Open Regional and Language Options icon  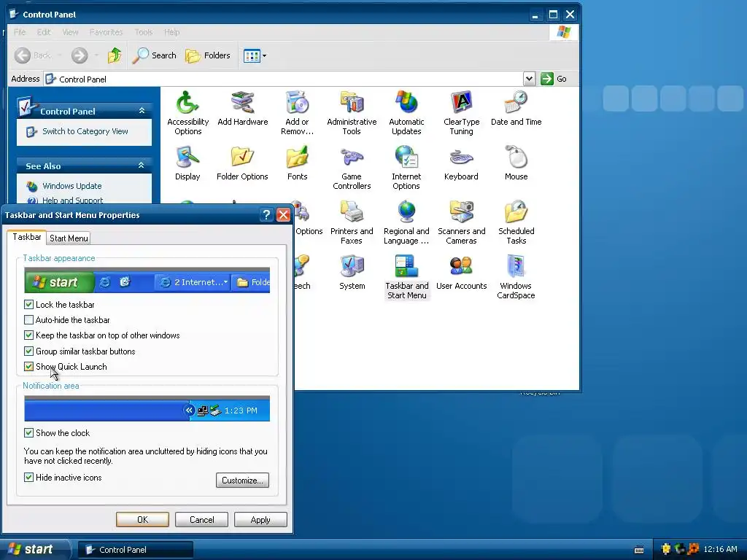coord(406,223)
